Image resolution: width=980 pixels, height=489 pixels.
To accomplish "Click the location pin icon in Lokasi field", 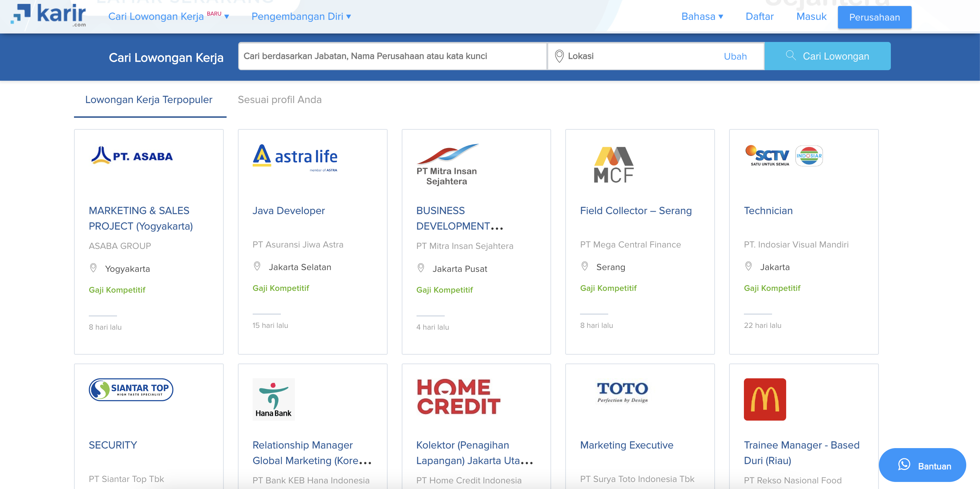I will 559,56.
